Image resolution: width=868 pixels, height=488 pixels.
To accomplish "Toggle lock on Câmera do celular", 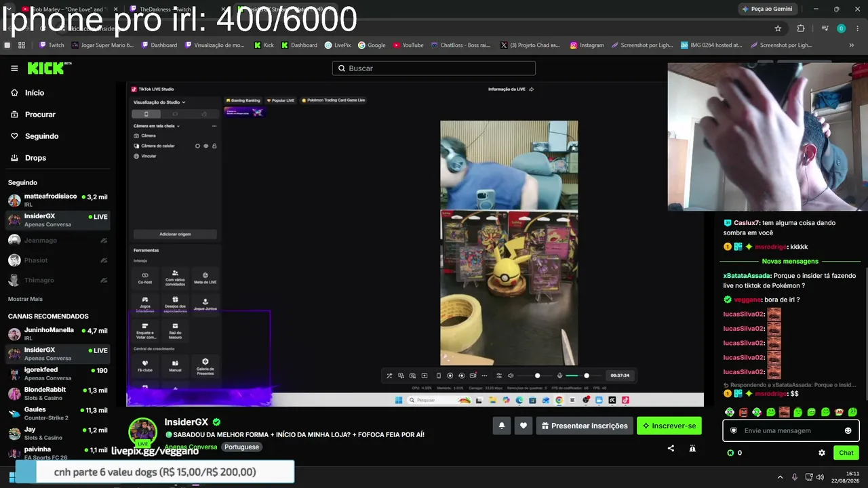I will pos(214,146).
